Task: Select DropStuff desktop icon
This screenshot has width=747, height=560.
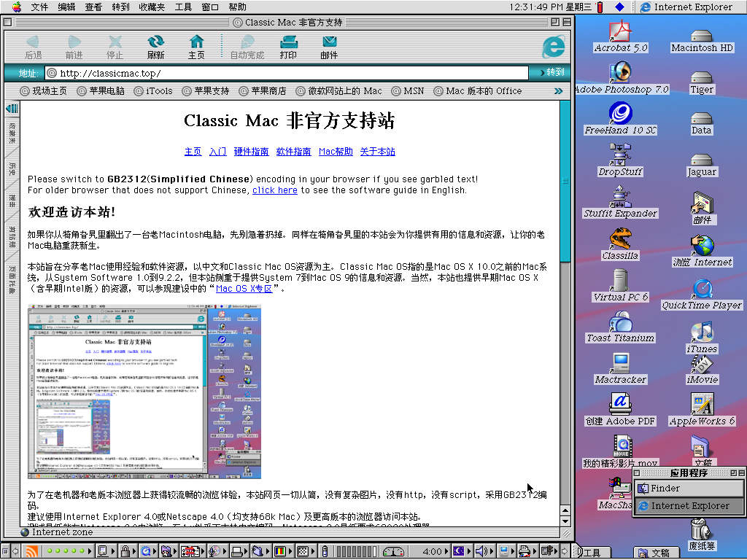Action: (x=620, y=155)
